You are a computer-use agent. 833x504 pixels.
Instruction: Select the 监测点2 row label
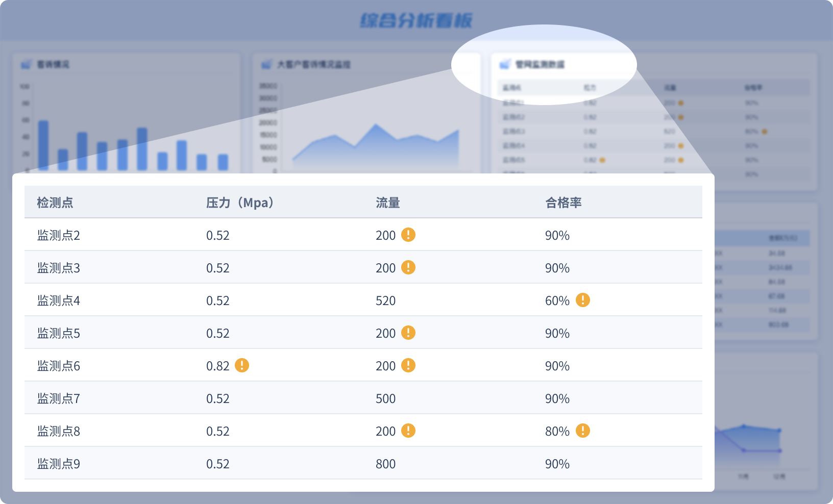[59, 235]
